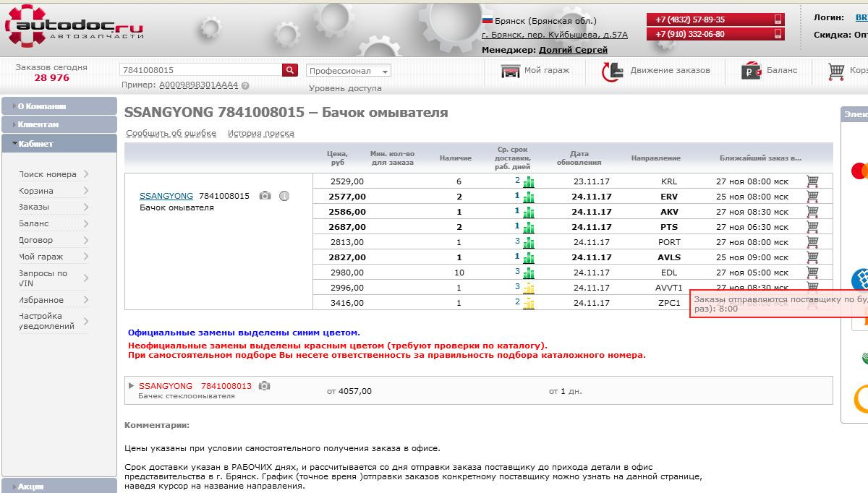This screenshot has height=493, width=868.
Task: Click the address link пер. Куйбышева
Action: tap(555, 35)
